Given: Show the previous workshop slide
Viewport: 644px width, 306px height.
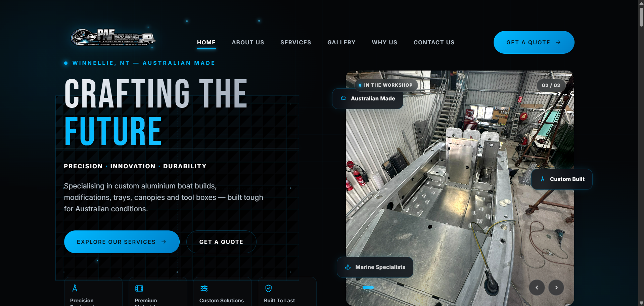Looking at the screenshot, I should [x=537, y=288].
